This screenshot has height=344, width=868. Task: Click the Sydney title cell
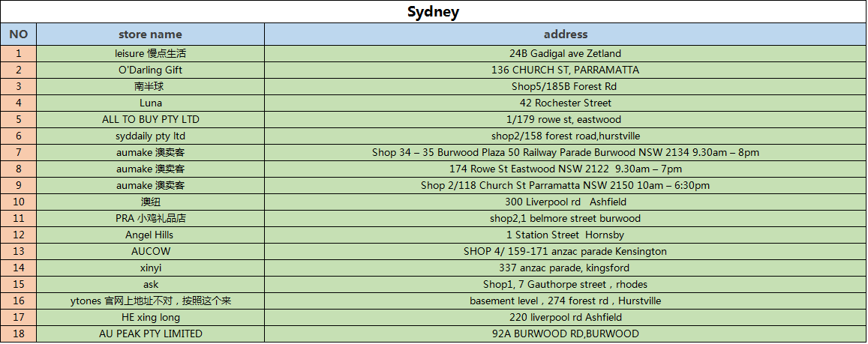pos(434,11)
